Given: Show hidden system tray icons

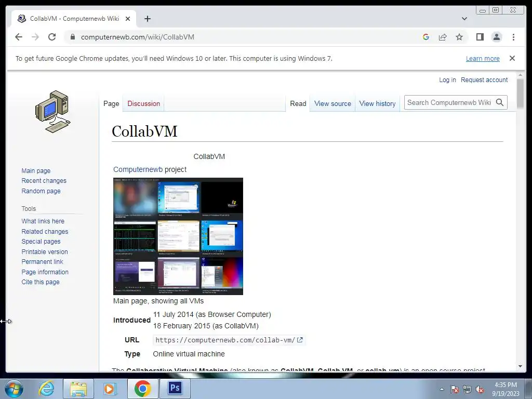Looking at the screenshot, I should point(442,389).
